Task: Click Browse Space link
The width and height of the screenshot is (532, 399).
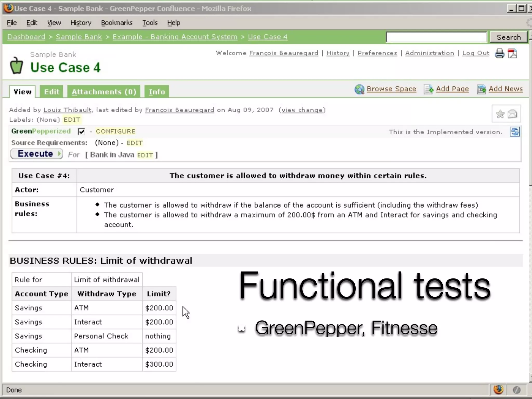Action: [x=391, y=89]
